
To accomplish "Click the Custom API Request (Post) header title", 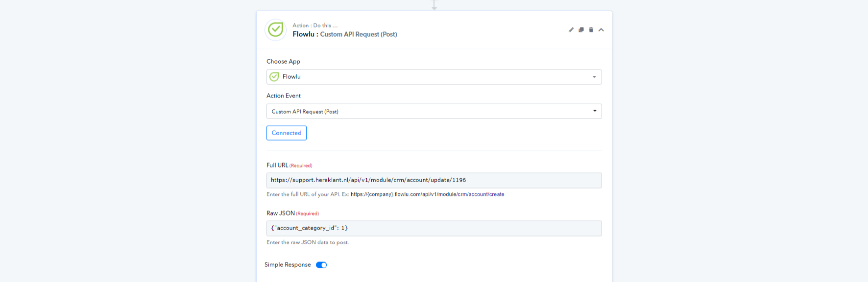I will 358,34.
